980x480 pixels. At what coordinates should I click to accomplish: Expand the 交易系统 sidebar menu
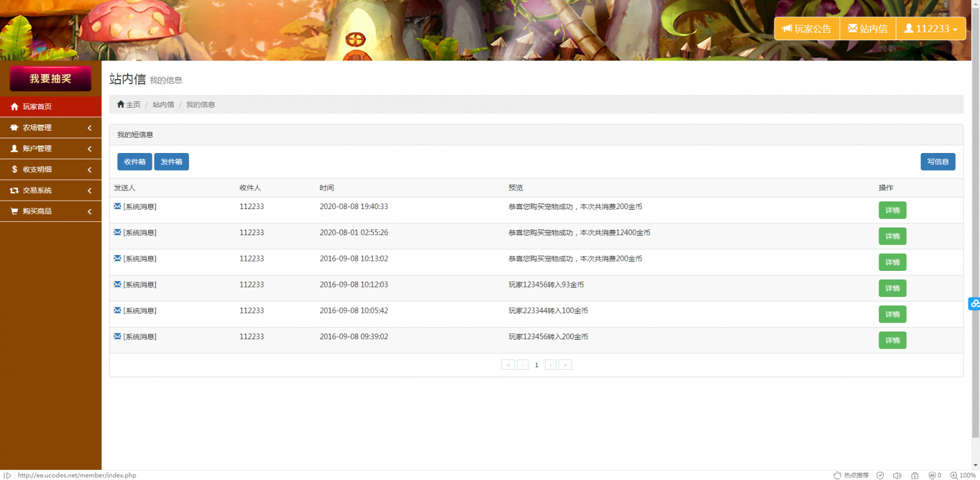pyautogui.click(x=50, y=191)
